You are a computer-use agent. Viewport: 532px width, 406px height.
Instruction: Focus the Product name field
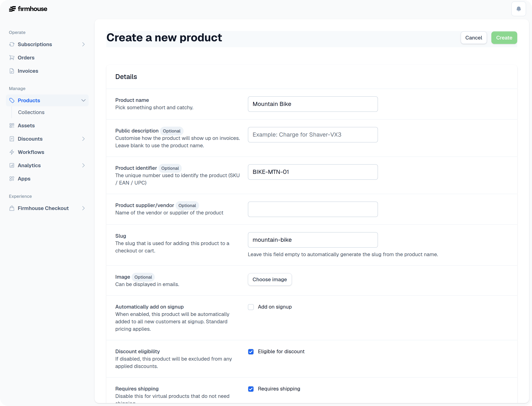313,104
